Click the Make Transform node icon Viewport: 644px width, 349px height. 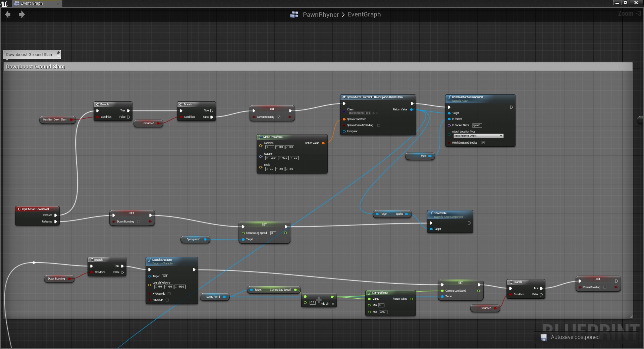(x=260, y=137)
